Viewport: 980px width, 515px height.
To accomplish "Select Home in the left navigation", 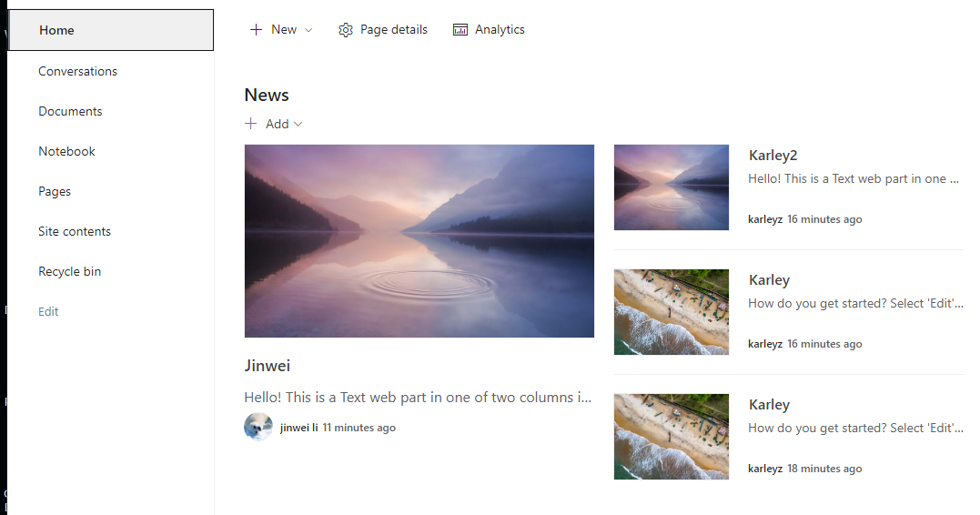I will (x=111, y=30).
